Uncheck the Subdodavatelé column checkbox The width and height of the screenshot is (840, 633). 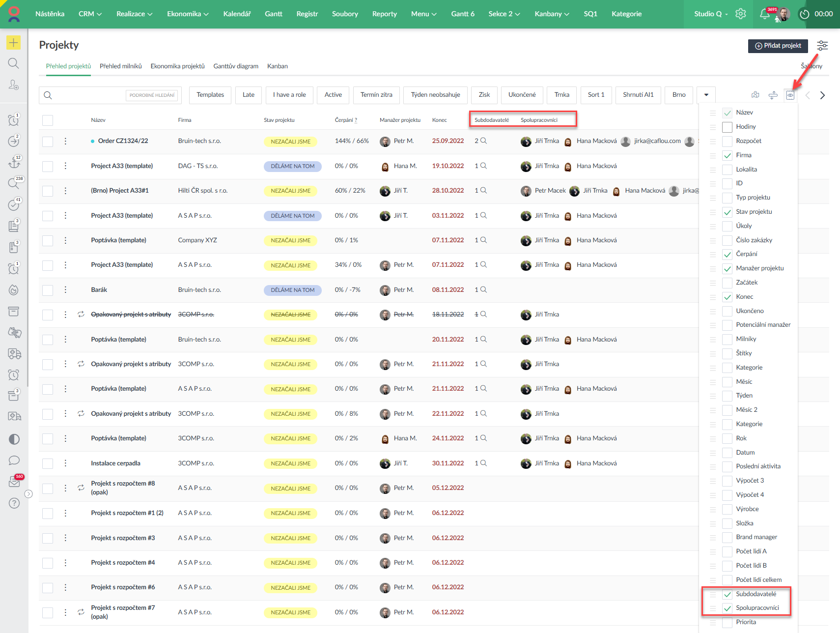[x=727, y=594]
